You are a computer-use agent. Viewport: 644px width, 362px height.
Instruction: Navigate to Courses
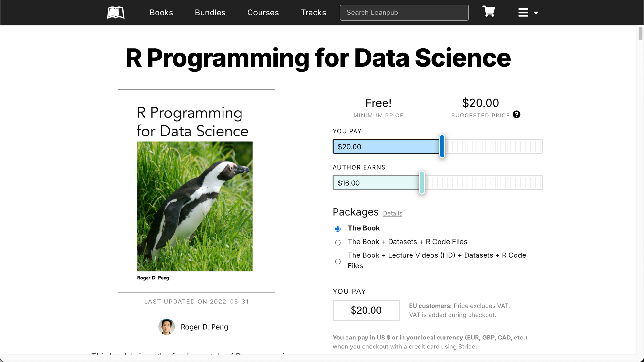click(x=263, y=13)
